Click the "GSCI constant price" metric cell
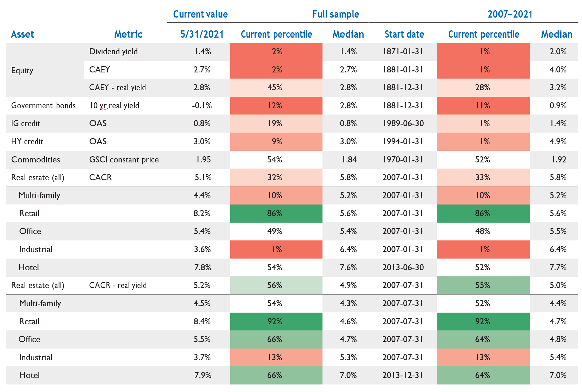 (124, 160)
